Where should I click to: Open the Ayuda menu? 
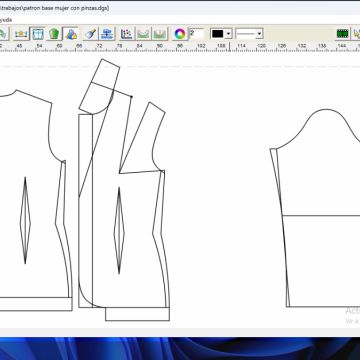coord(6,20)
